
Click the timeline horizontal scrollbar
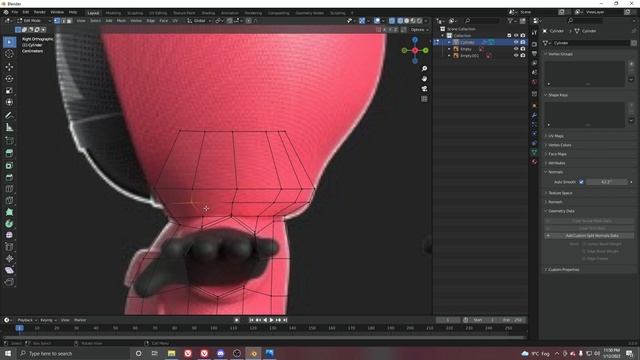[x=264, y=338]
